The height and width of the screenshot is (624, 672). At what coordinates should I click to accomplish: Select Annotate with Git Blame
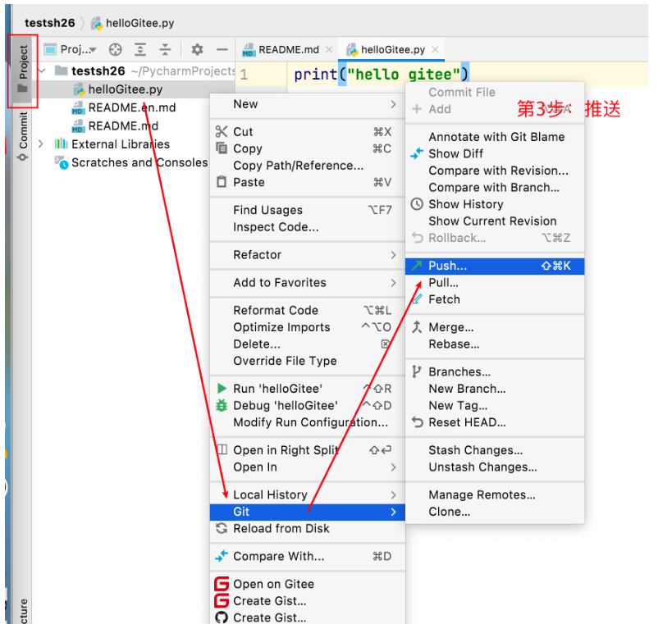pos(495,137)
